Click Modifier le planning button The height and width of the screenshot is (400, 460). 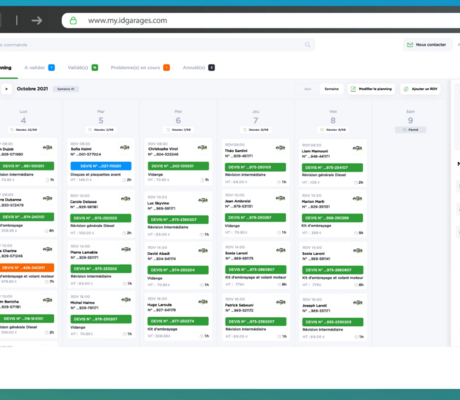coord(371,89)
